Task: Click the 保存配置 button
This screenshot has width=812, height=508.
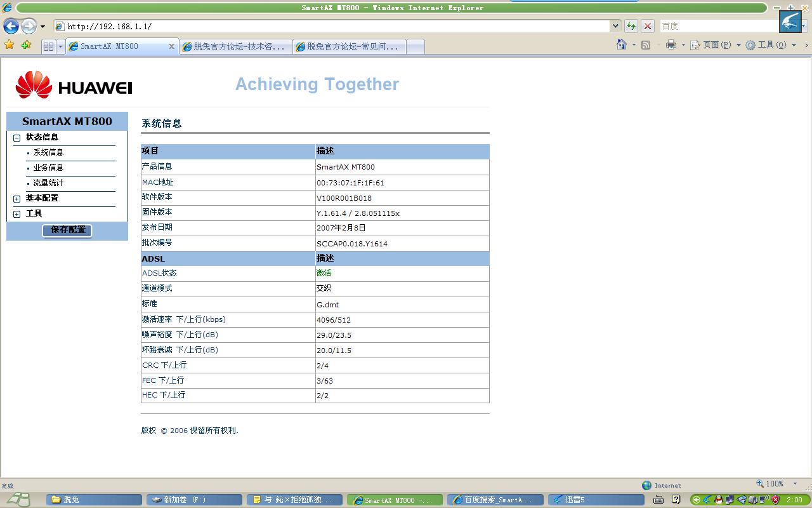Action: coord(67,230)
